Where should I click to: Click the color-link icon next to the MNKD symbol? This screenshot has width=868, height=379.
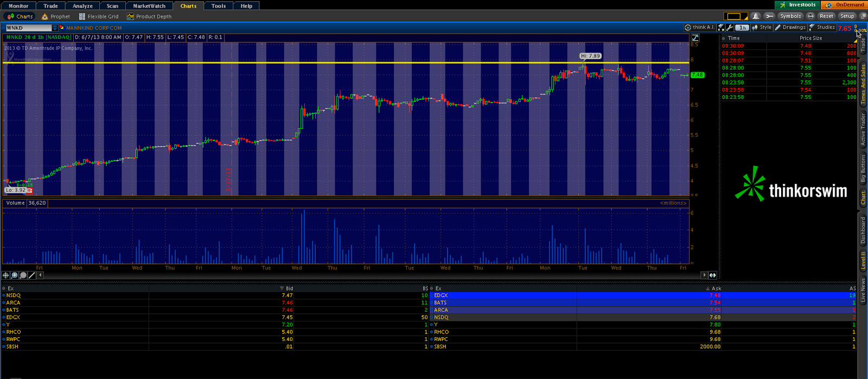[62, 28]
